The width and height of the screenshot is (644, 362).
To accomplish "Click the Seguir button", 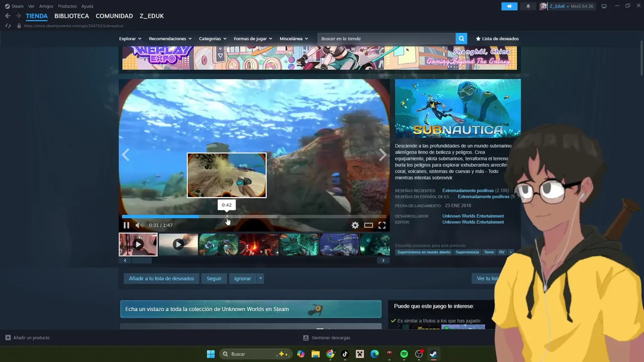I will tap(214, 279).
